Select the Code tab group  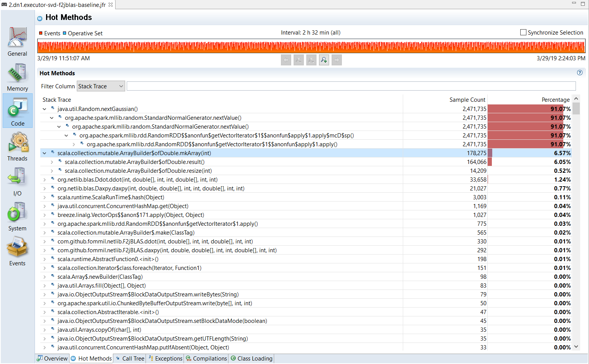(18, 111)
